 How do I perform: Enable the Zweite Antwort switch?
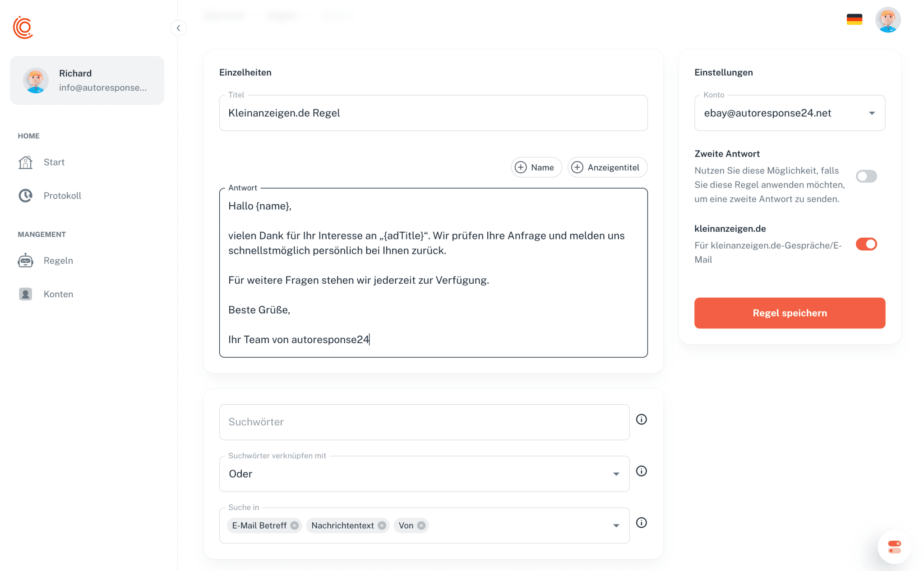point(866,176)
